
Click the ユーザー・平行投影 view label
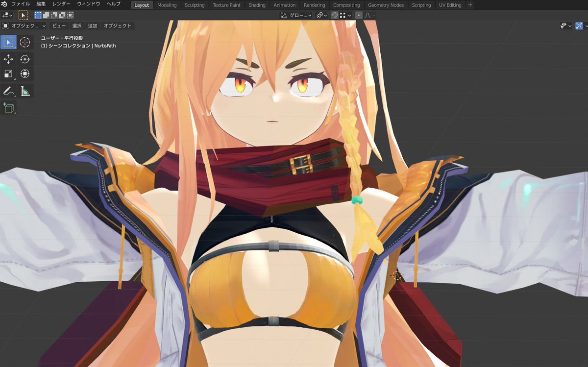point(62,38)
